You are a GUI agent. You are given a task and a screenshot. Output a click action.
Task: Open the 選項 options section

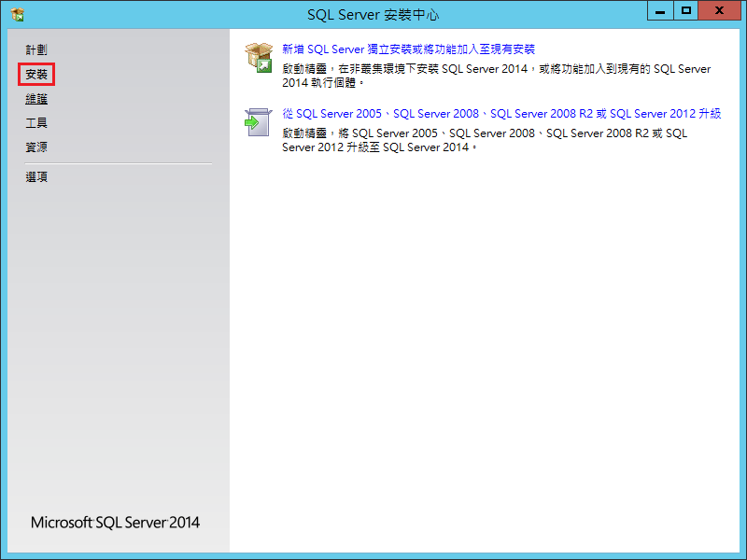[x=35, y=176]
